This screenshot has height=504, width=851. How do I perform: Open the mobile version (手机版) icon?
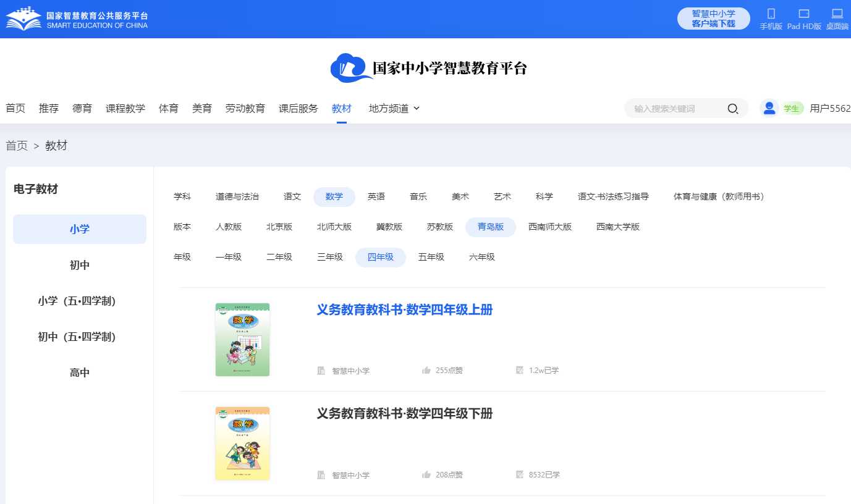(x=771, y=14)
